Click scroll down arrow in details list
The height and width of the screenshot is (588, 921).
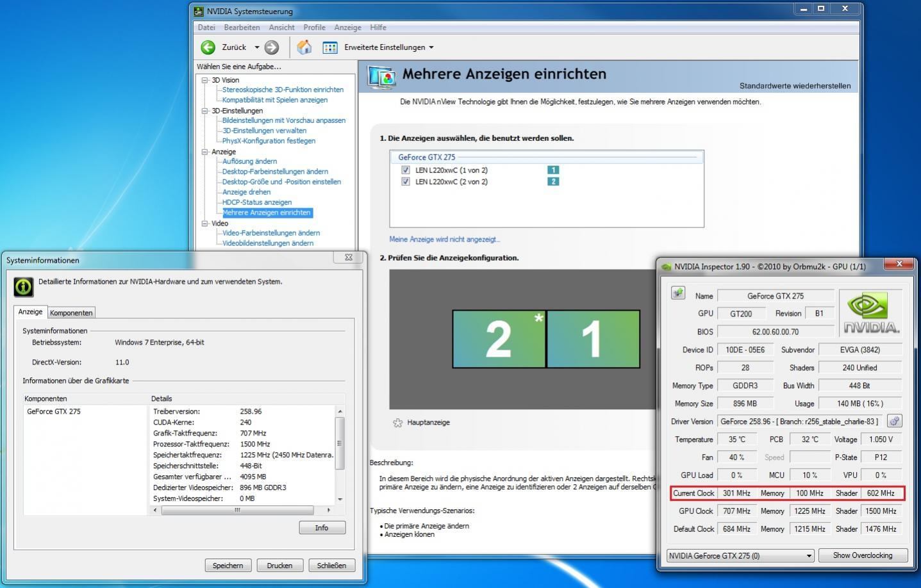click(340, 500)
